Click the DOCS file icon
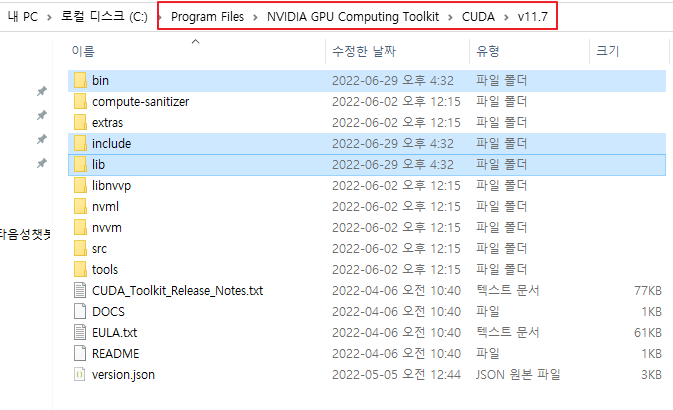Image resolution: width=673 pixels, height=410 pixels. pyautogui.click(x=80, y=312)
